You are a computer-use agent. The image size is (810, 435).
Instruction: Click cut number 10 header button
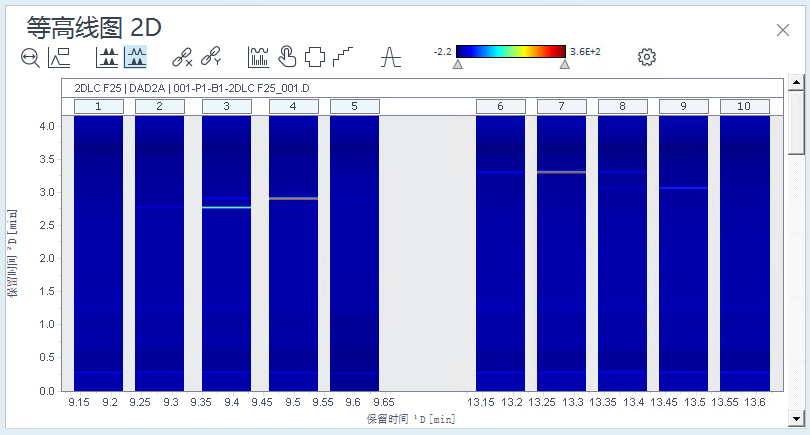pos(744,106)
